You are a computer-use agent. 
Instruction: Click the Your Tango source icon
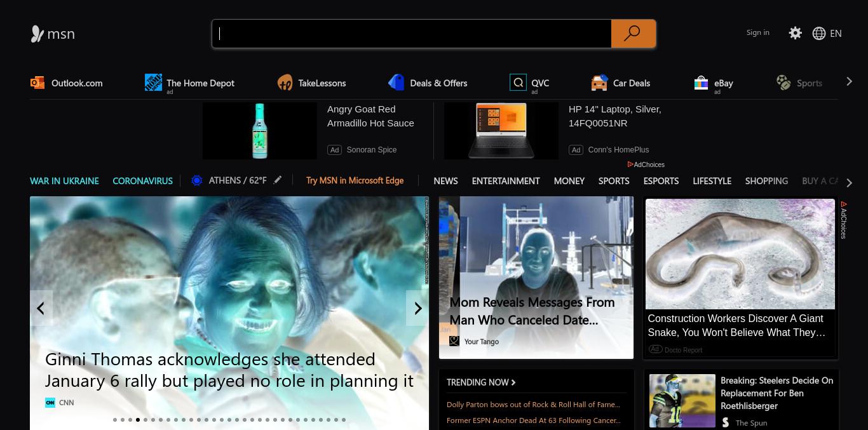point(454,341)
